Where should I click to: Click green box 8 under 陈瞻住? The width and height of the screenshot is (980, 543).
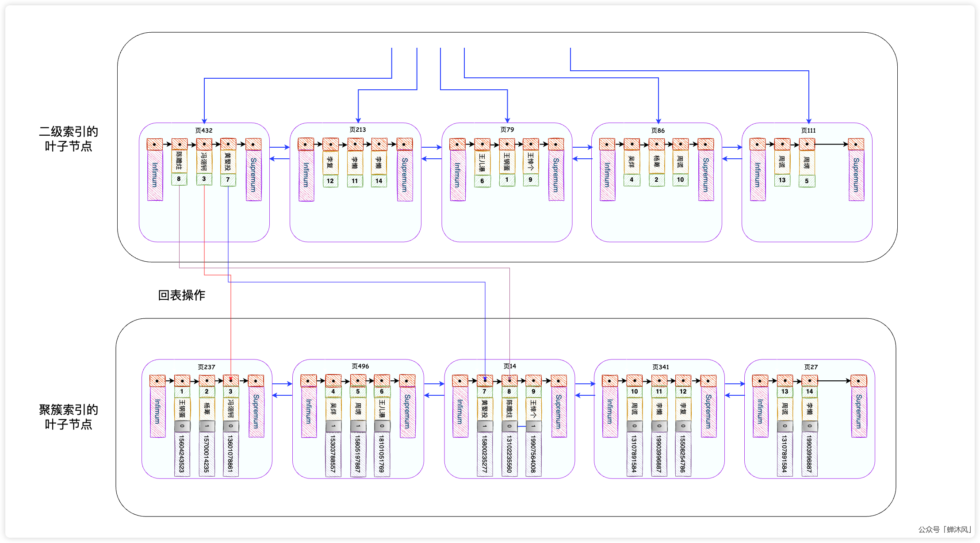[179, 179]
